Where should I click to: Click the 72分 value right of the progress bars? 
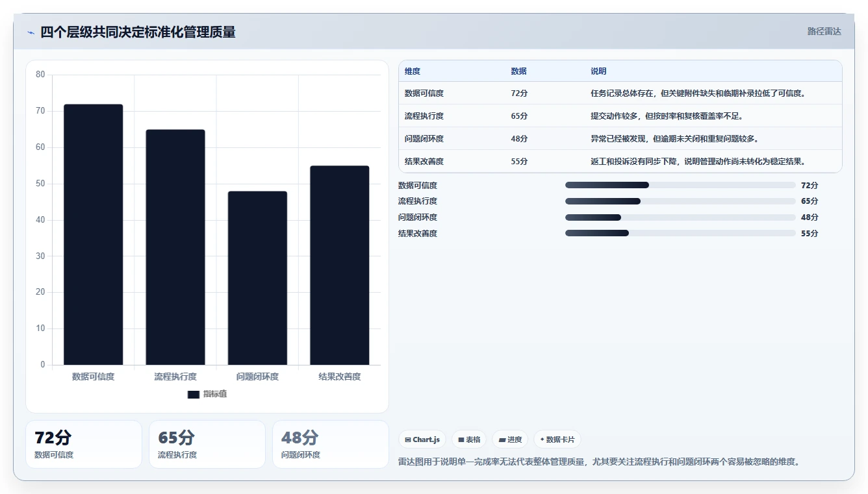click(x=810, y=185)
